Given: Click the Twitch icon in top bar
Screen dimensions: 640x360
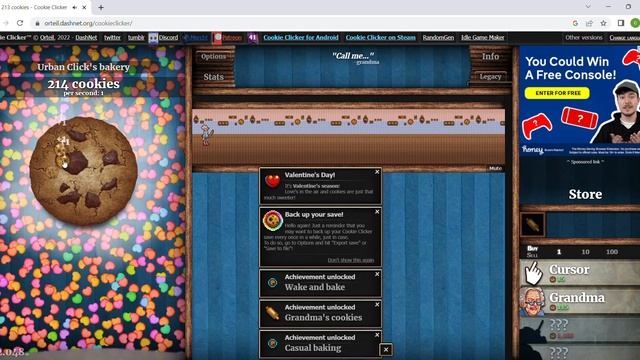Looking at the screenshot, I should coord(253,38).
